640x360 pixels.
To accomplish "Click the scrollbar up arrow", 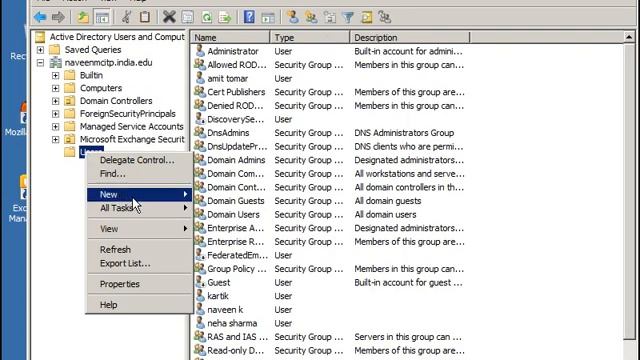I will [x=629, y=37].
